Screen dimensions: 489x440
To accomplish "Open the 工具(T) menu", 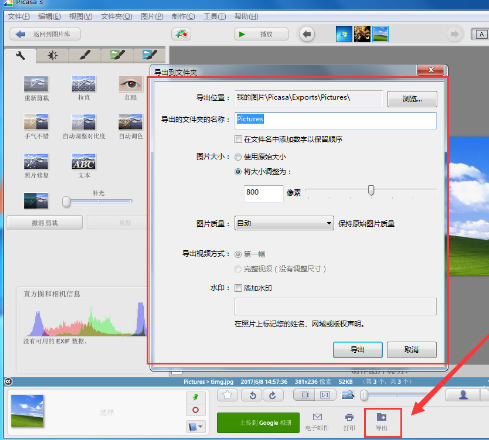I will point(215,16).
